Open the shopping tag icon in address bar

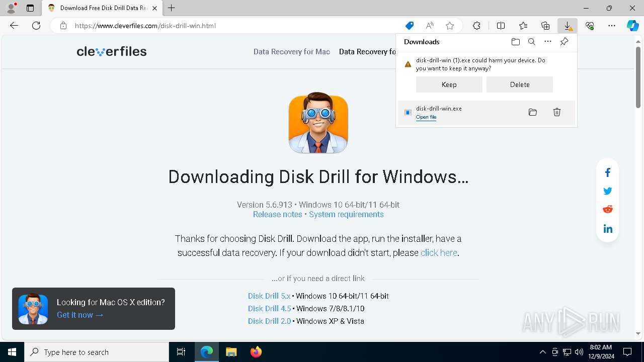point(410,26)
